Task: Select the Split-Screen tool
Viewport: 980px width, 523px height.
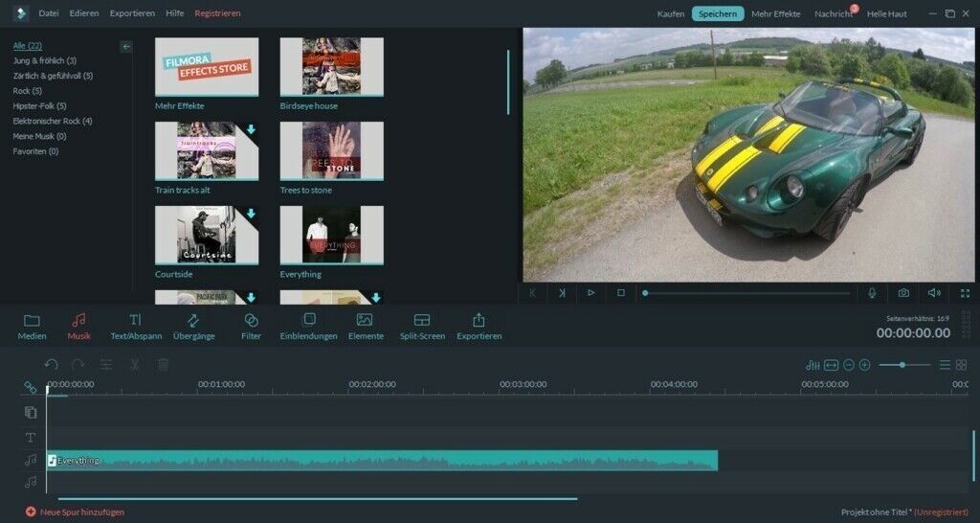Action: pos(422,326)
